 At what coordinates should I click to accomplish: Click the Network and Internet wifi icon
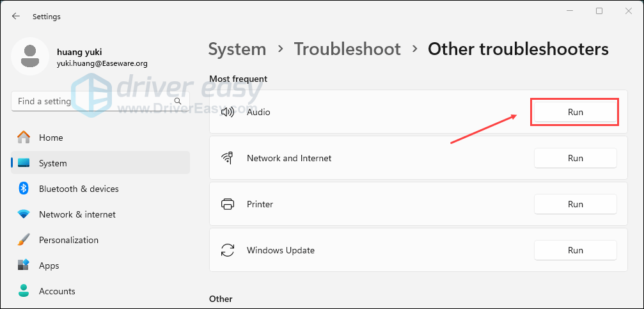227,158
